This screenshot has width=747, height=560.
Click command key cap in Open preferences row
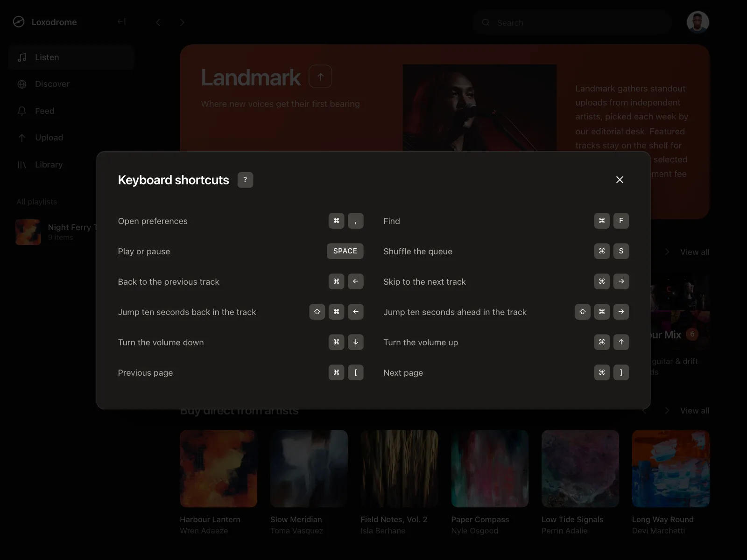coord(336,221)
